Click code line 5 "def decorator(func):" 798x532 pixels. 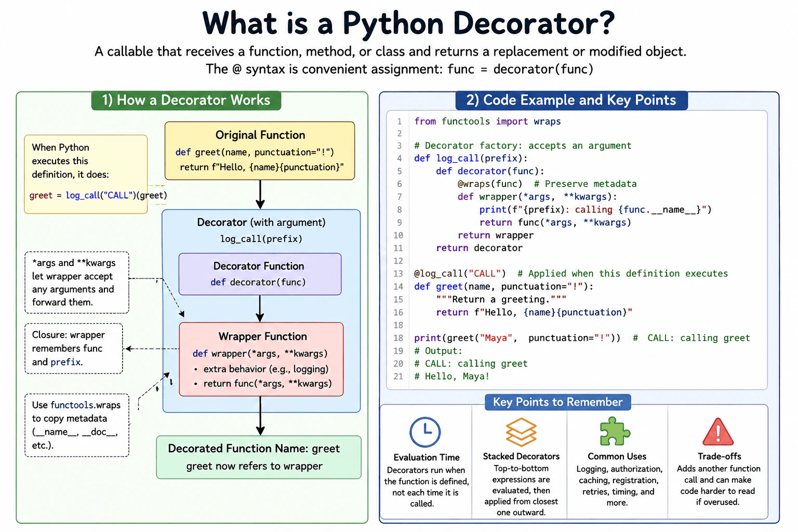[x=490, y=171]
